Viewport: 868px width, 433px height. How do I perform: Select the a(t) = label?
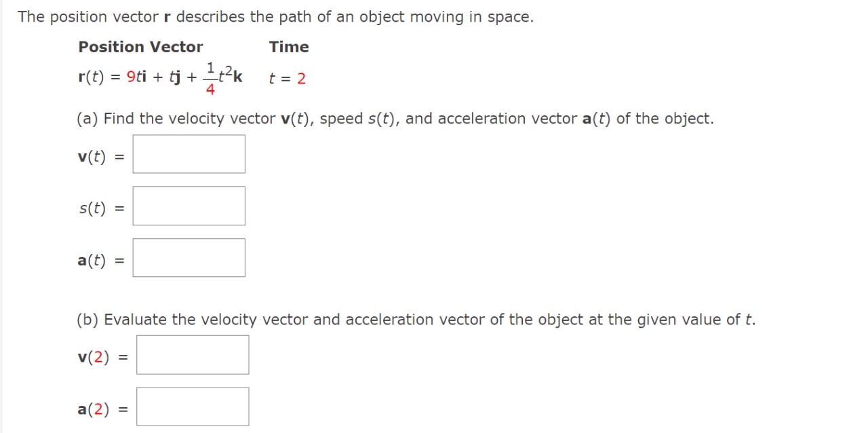(99, 259)
